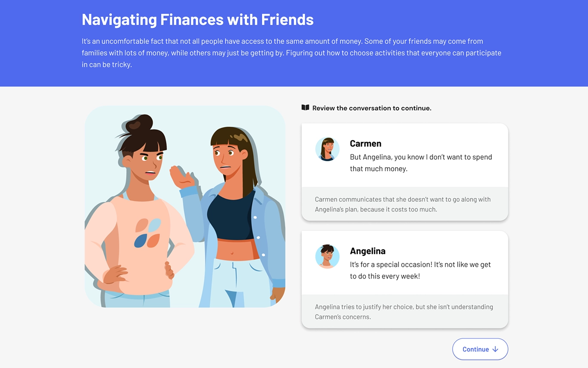Select the Angelina name heading
The image size is (588, 368).
367,251
